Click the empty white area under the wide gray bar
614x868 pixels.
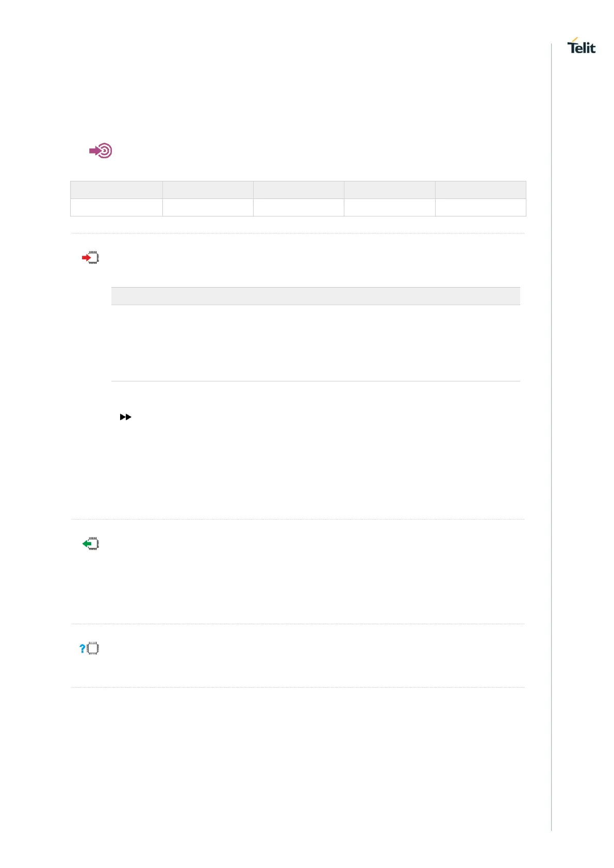pyautogui.click(x=316, y=343)
